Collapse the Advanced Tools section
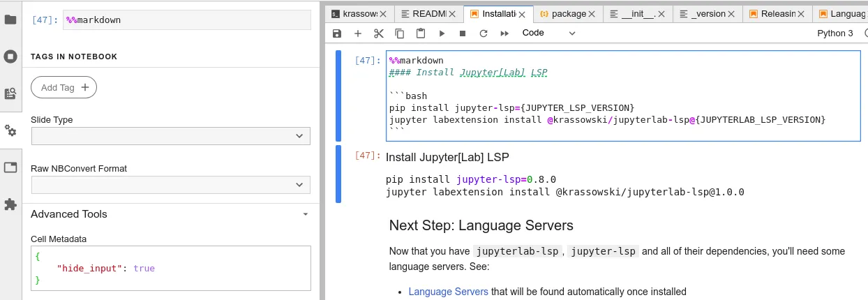Screen dimensions: 868x300 (306, 214)
